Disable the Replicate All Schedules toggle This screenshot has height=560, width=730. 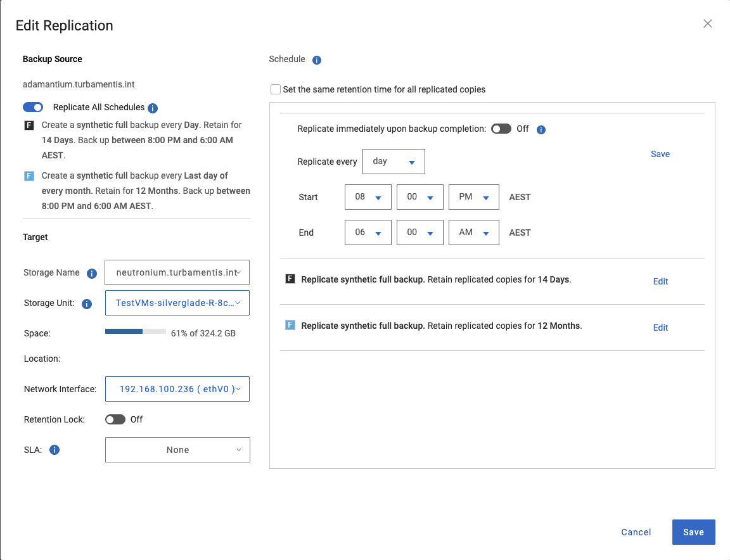33,108
